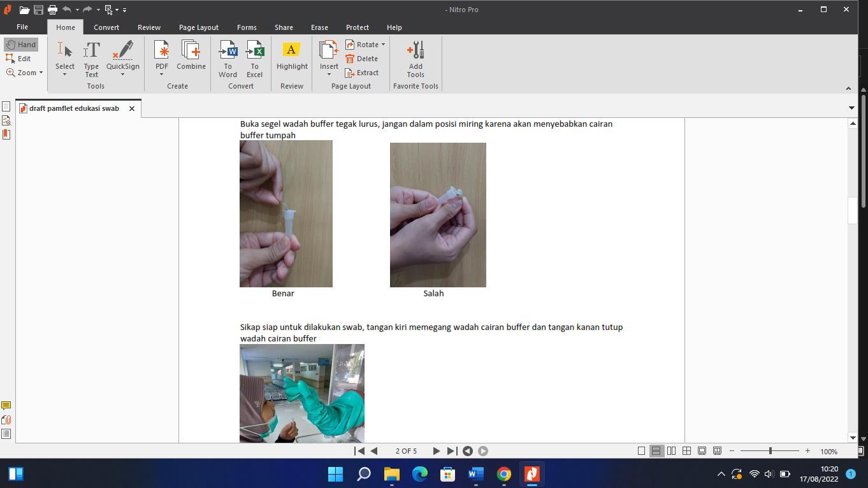Screen dimensions: 868x488
Task: Activate the Hand tool
Action: click(x=21, y=45)
